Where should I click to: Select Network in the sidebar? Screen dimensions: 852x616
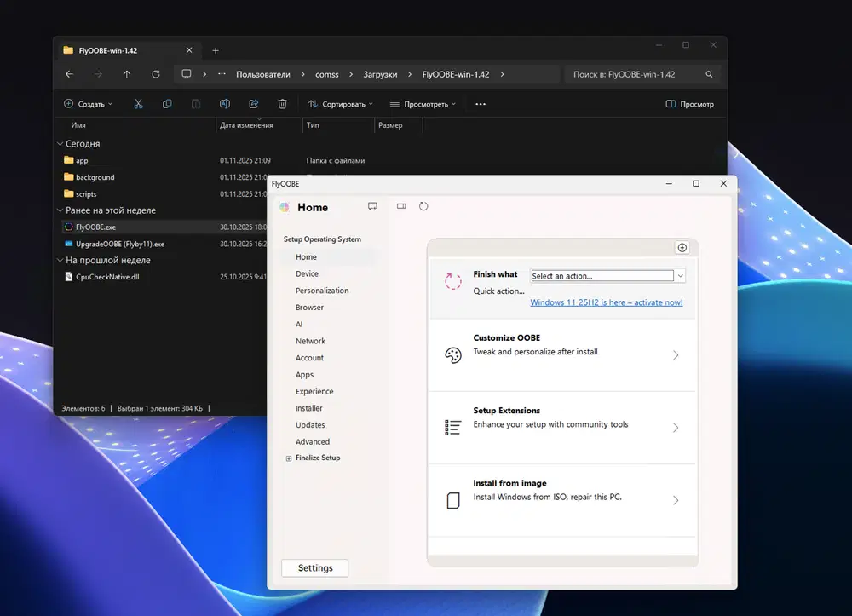click(x=310, y=341)
